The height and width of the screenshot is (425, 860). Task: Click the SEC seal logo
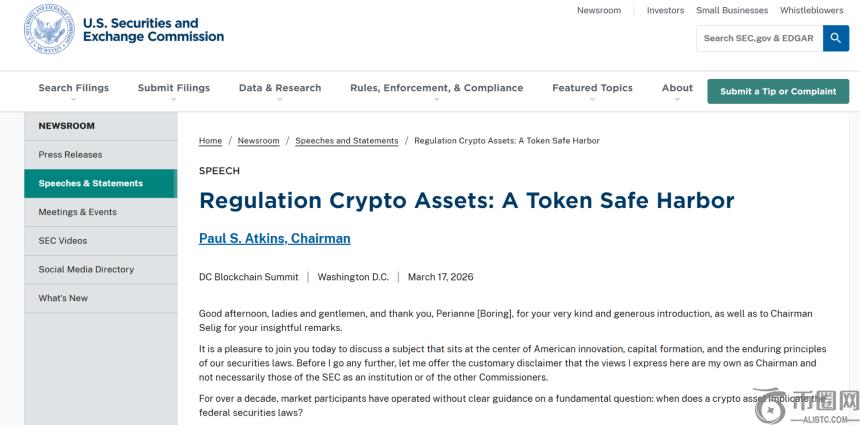tap(47, 30)
